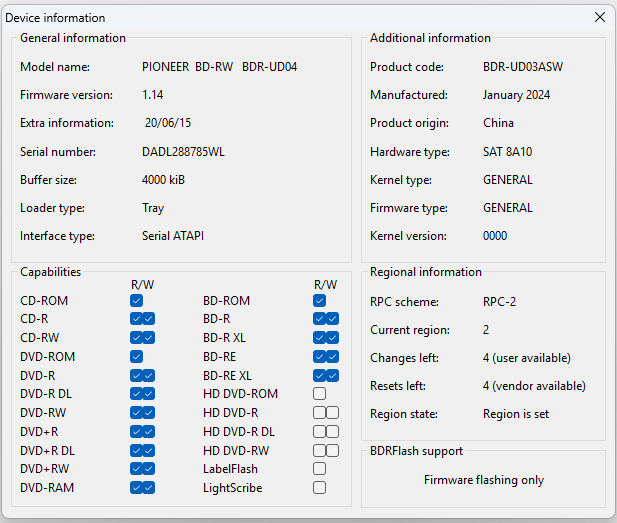Viewport: 617px width, 523px height.
Task: Toggle the CD-R write checkbox
Action: click(149, 319)
